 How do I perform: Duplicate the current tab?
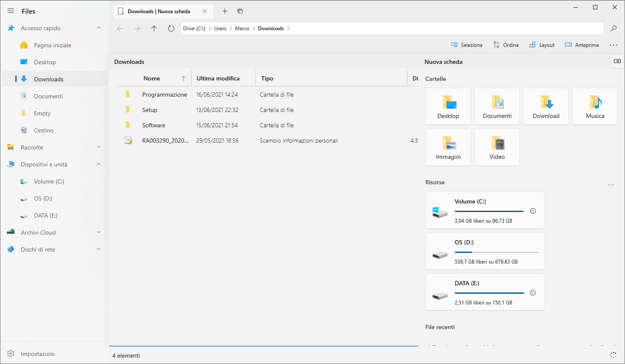[x=240, y=11]
